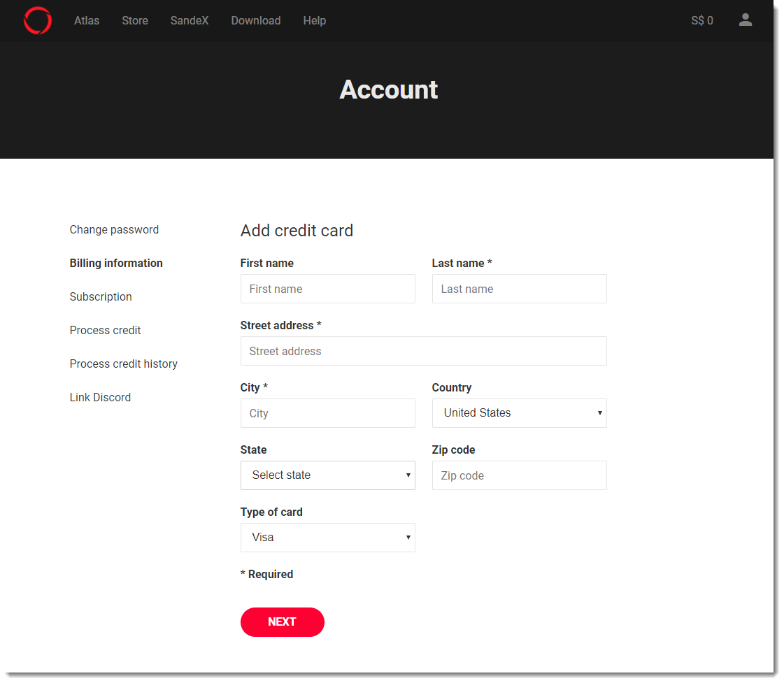Focus the First name field
The image size is (784, 683).
tap(327, 289)
